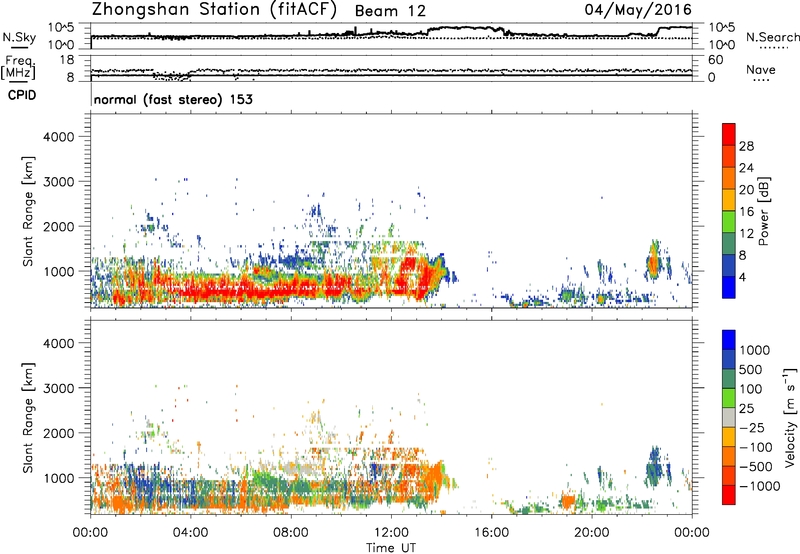Click the 4000 tick in the power panel
The height and width of the screenshot is (554, 800).
click(x=58, y=137)
